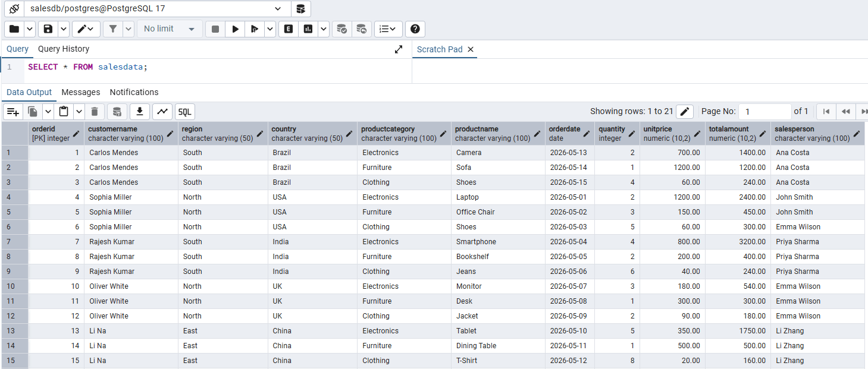The width and height of the screenshot is (868, 369).
Task: Expand the Explain options dropdown arrow
Action: (x=323, y=29)
